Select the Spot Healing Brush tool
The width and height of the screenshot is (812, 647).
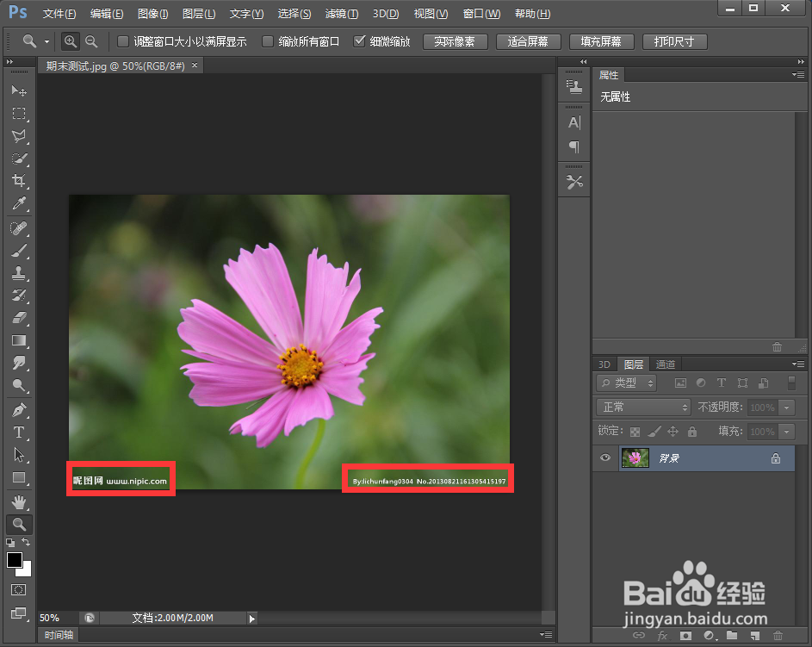click(x=19, y=228)
